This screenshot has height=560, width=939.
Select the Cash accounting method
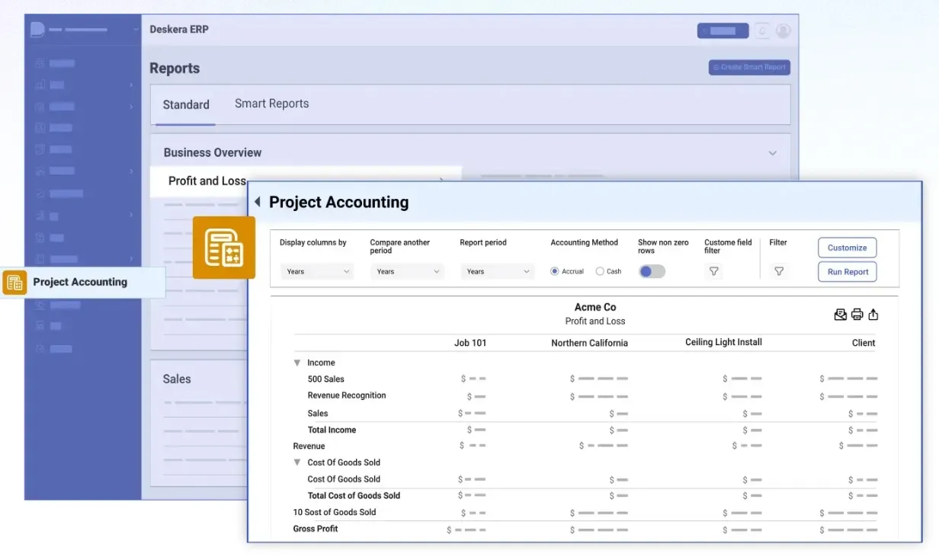point(600,271)
